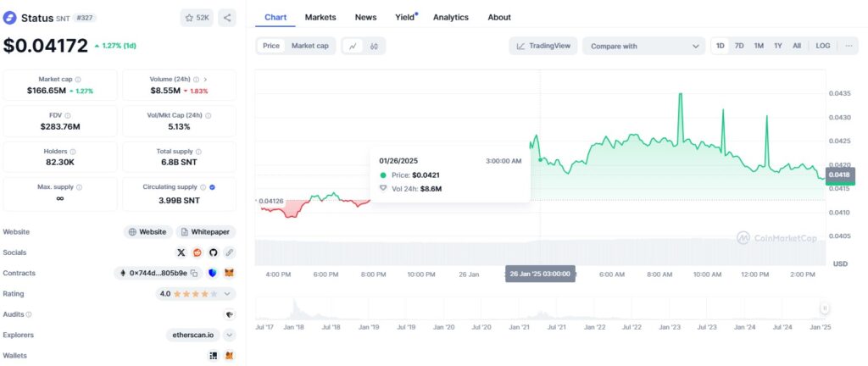This screenshot has width=868, height=366.
Task: Switch to the Markets tab
Action: coord(320,17)
